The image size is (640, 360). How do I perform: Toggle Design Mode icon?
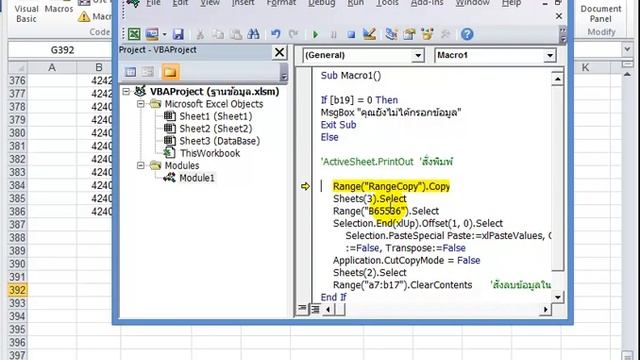pos(369,34)
